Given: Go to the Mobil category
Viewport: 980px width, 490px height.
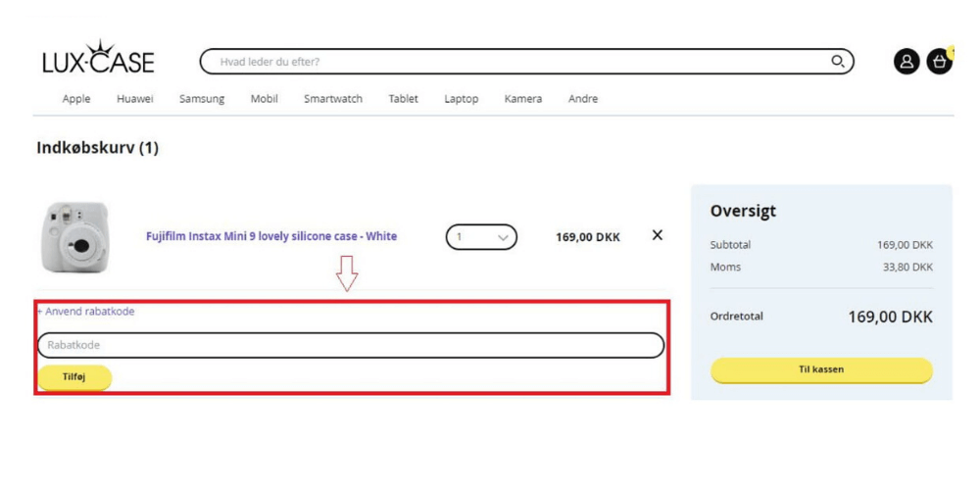Looking at the screenshot, I should pyautogui.click(x=264, y=99).
